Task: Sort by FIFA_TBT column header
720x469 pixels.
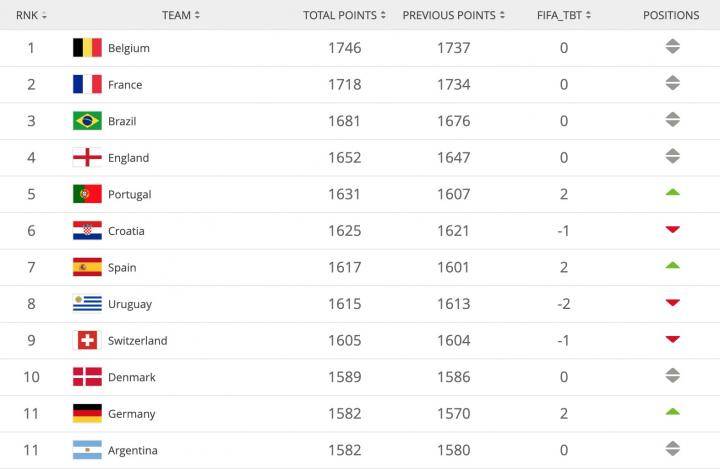Action: (x=564, y=15)
